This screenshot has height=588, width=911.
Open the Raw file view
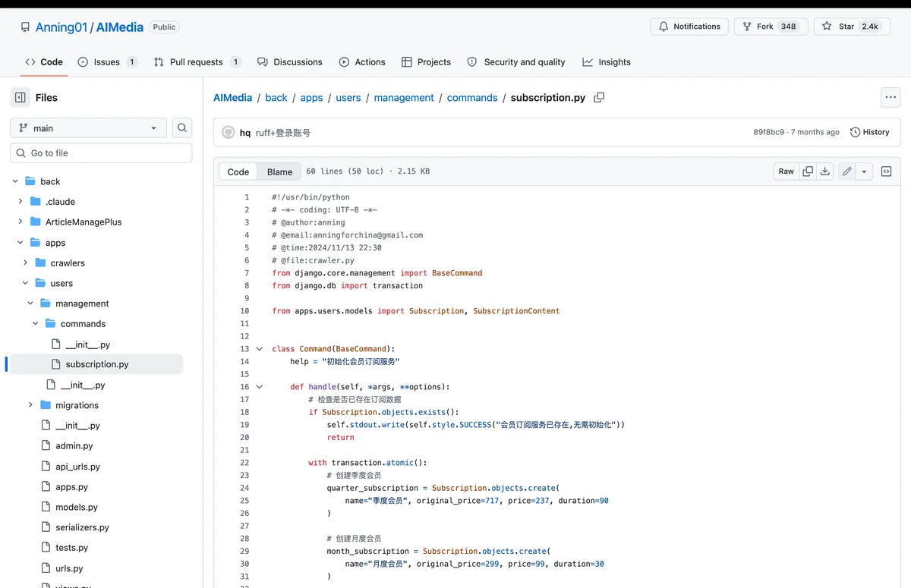tap(786, 171)
